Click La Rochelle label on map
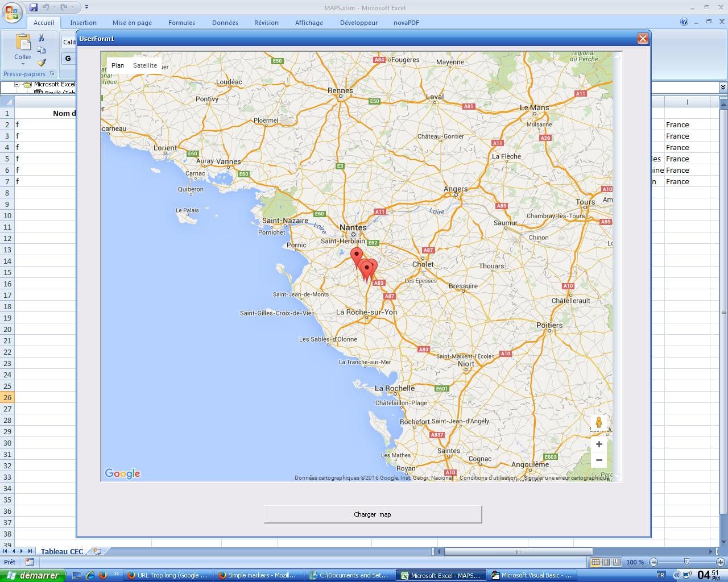The width and height of the screenshot is (728, 582). coord(395,388)
